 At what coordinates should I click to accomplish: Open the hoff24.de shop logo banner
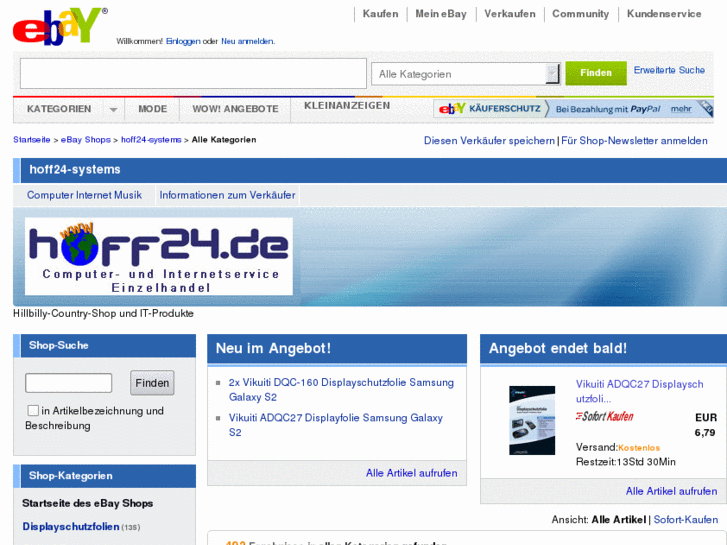[x=159, y=256]
